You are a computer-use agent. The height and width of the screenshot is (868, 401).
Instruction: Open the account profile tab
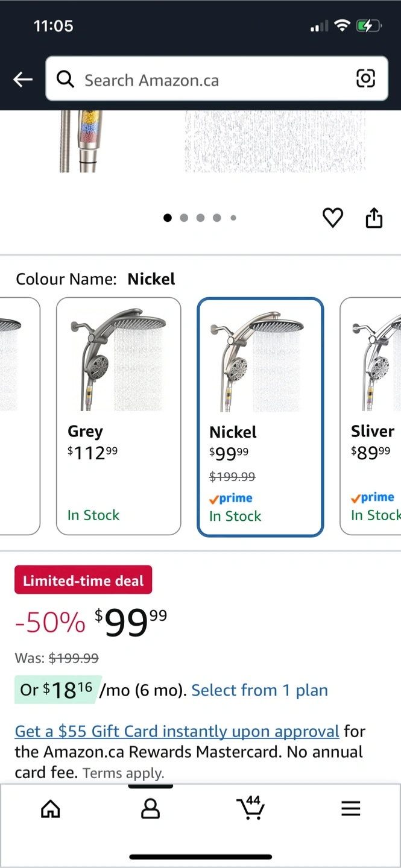pos(150,808)
